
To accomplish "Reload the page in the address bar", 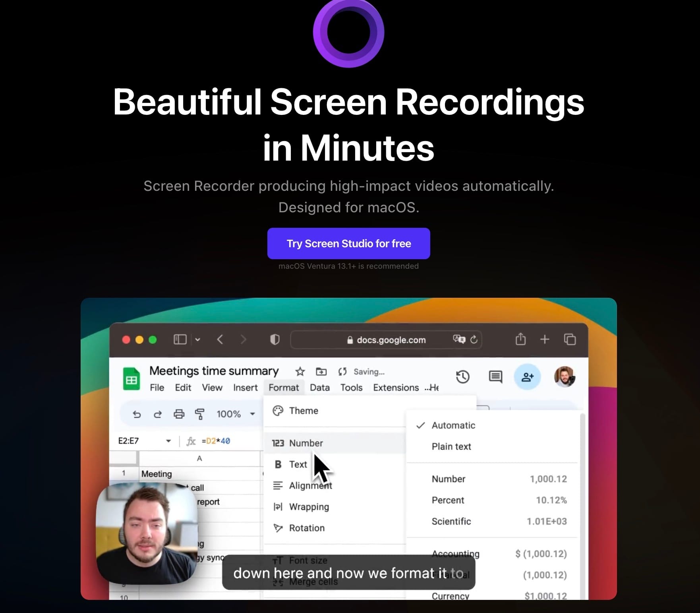I will (x=474, y=339).
